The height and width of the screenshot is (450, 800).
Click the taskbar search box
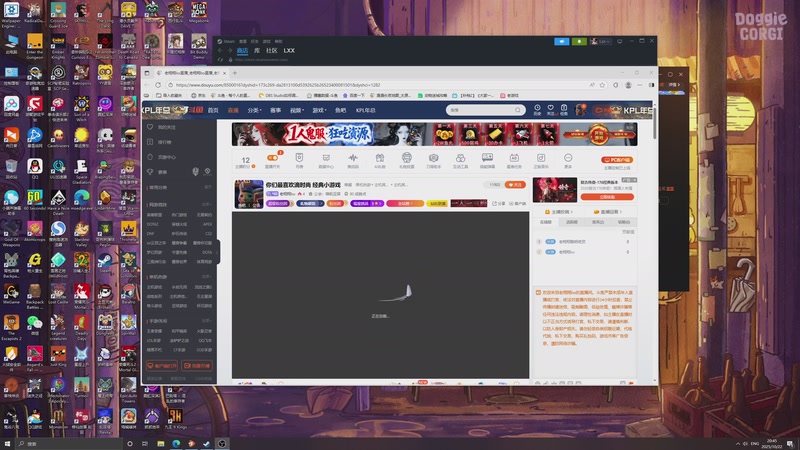pos(69,443)
